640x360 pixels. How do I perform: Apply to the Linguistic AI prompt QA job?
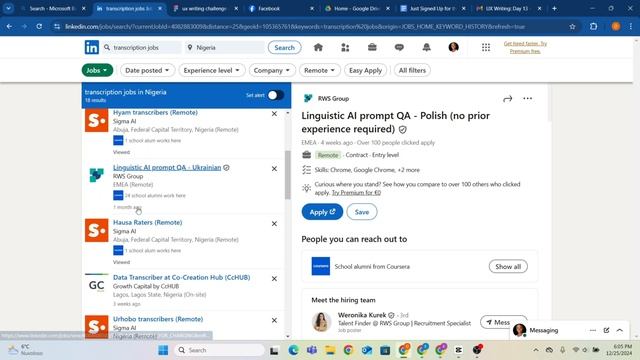(x=322, y=212)
